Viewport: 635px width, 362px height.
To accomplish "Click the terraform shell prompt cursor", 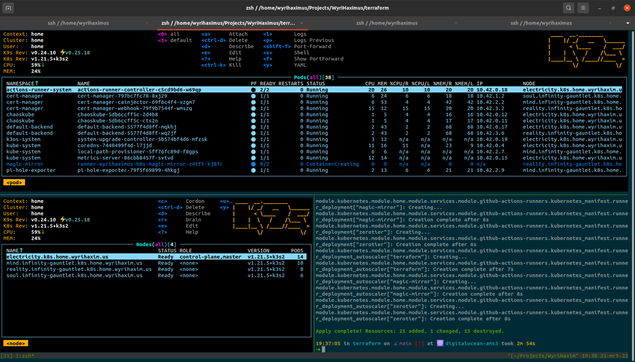I will click(324, 349).
